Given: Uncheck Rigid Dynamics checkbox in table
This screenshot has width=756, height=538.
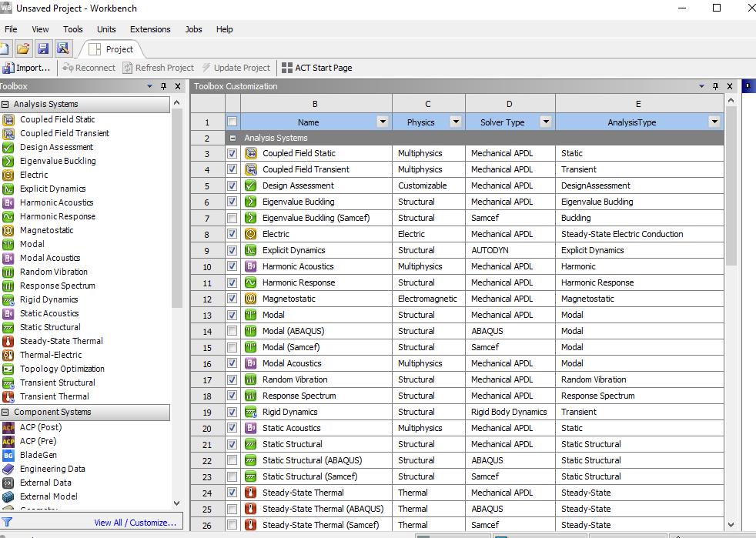Looking at the screenshot, I should click(232, 412).
